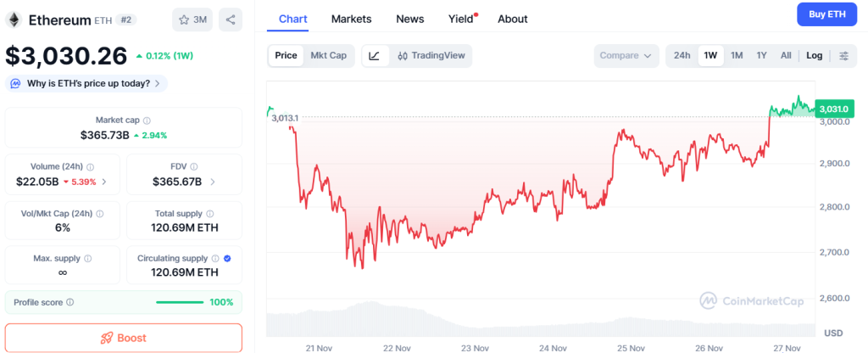Open the Compare dropdown

pyautogui.click(x=626, y=56)
